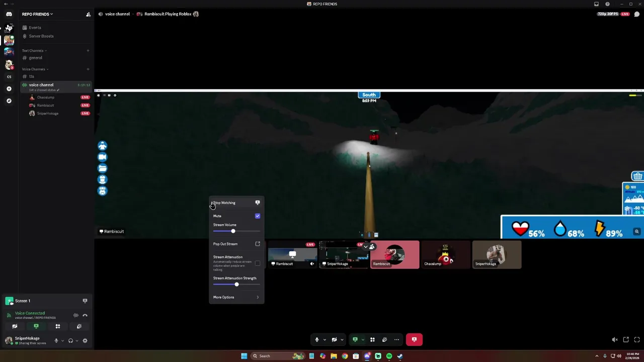
Task: Open User Settings gear
Action: coord(85,340)
